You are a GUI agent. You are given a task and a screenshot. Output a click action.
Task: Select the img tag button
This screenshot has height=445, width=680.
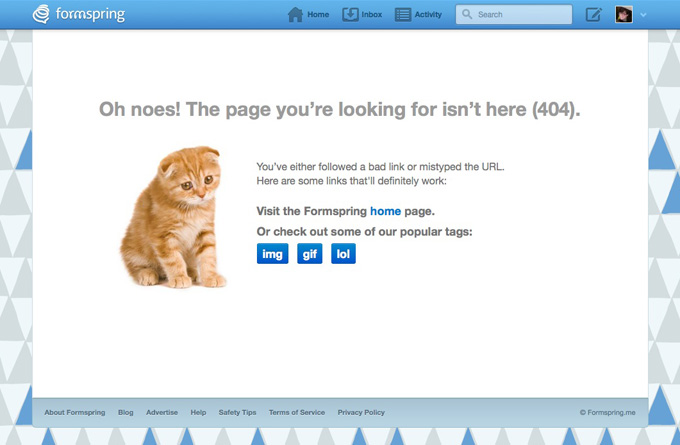point(272,254)
